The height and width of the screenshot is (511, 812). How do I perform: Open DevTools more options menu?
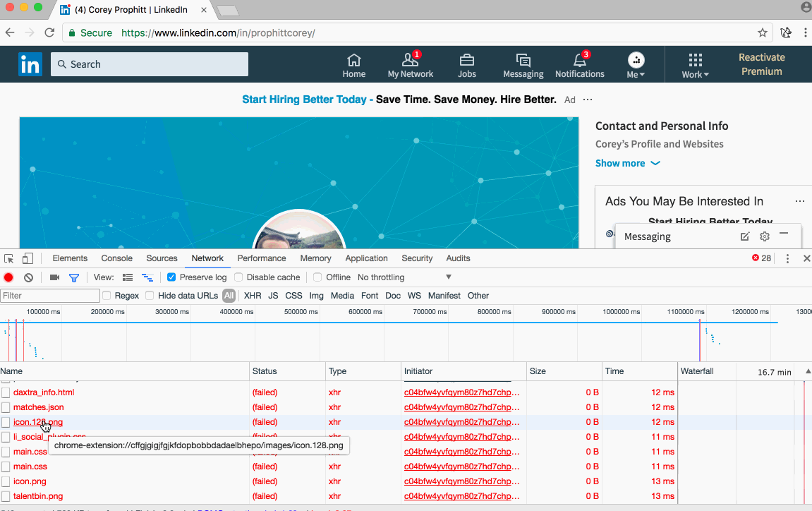[787, 258]
